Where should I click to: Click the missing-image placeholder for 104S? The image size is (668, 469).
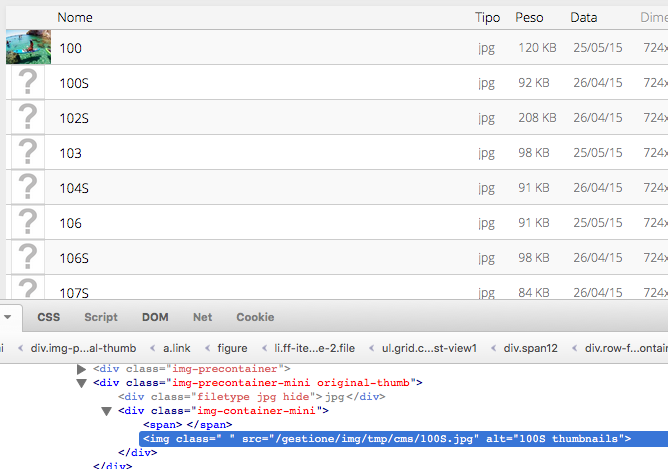coord(28,187)
